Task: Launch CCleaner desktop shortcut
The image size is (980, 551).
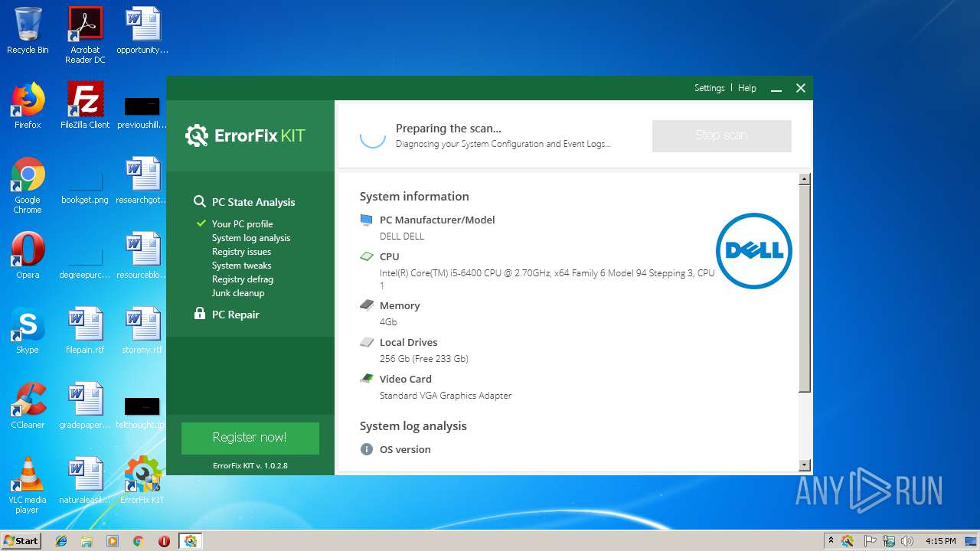Action: point(28,405)
